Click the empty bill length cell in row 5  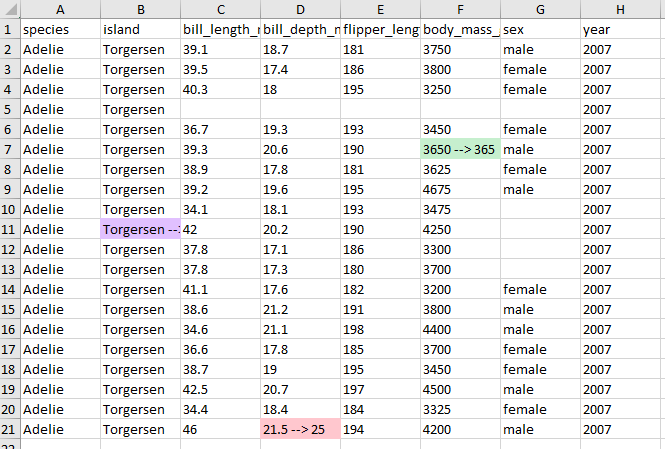[220, 109]
